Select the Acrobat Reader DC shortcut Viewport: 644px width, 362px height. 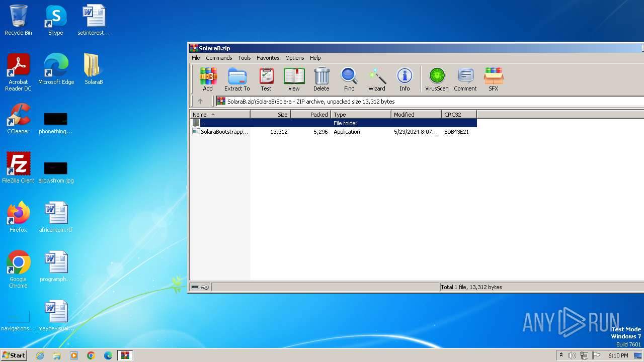[18, 73]
